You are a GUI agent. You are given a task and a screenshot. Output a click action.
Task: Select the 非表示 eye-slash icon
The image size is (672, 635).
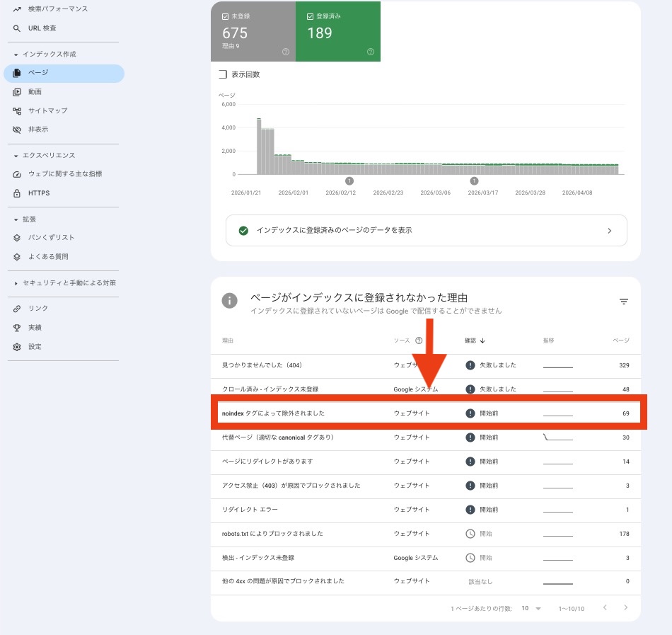coord(16,130)
